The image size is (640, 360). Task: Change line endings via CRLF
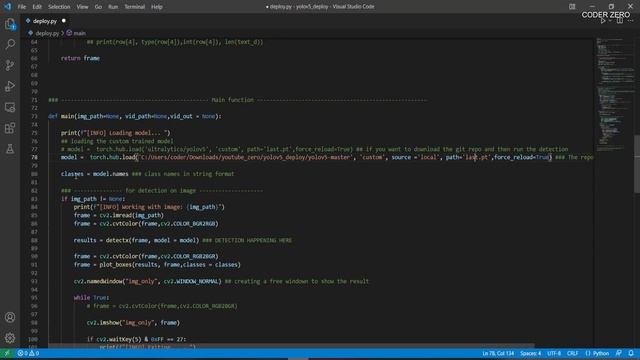(573, 353)
